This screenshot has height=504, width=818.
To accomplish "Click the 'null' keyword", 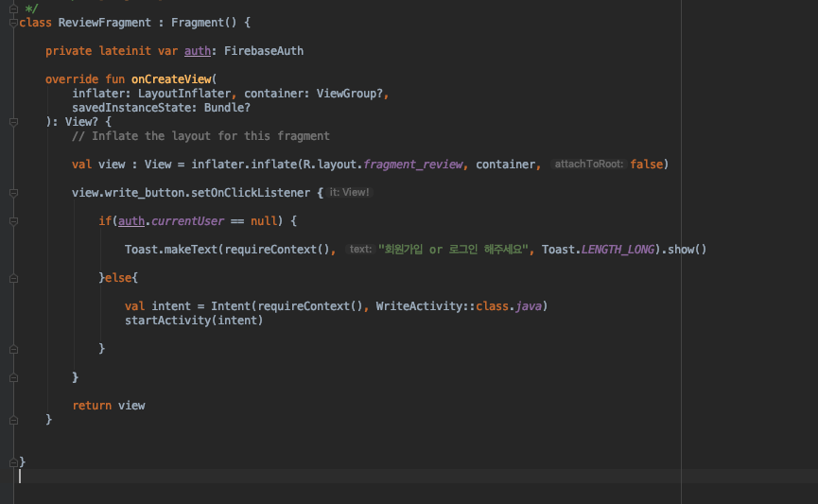I will (264, 221).
